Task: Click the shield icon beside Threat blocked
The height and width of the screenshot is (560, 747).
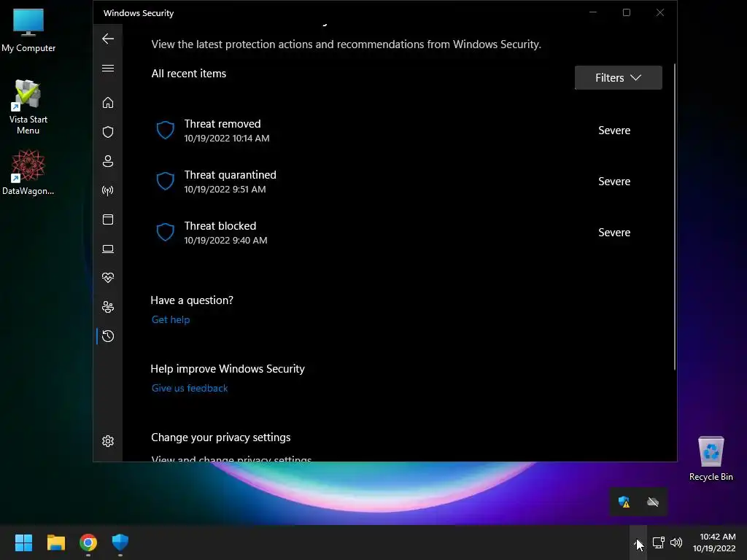Action: (166, 232)
